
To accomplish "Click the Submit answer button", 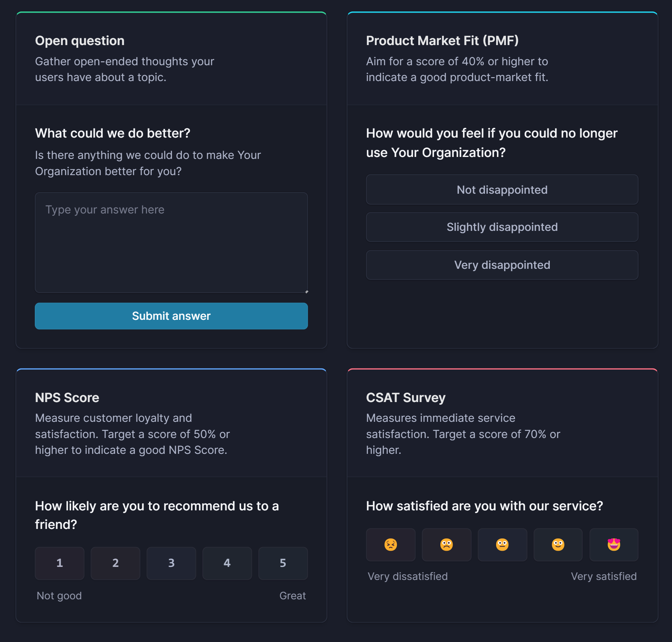I will pos(171,316).
